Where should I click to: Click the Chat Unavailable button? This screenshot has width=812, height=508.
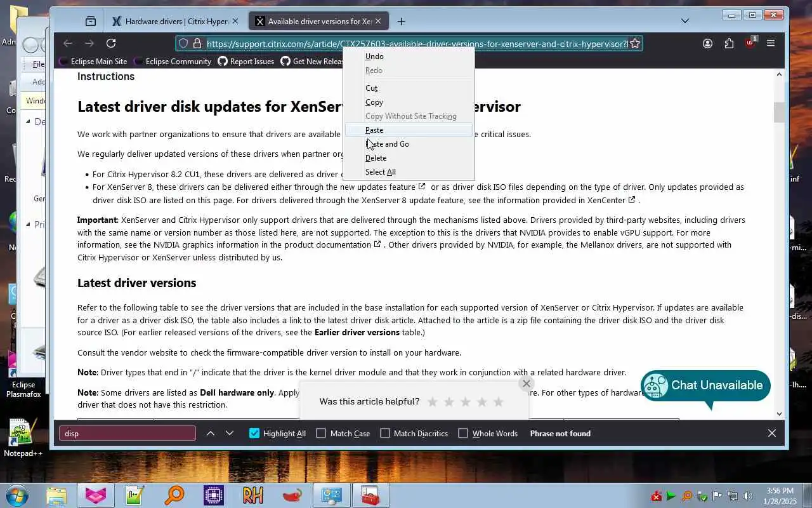point(705,385)
